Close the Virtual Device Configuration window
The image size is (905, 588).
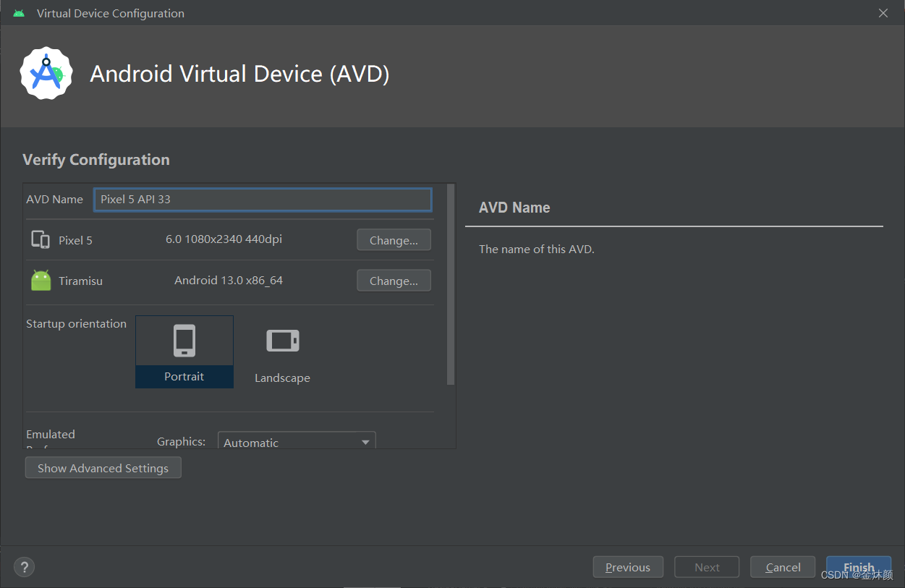point(883,13)
